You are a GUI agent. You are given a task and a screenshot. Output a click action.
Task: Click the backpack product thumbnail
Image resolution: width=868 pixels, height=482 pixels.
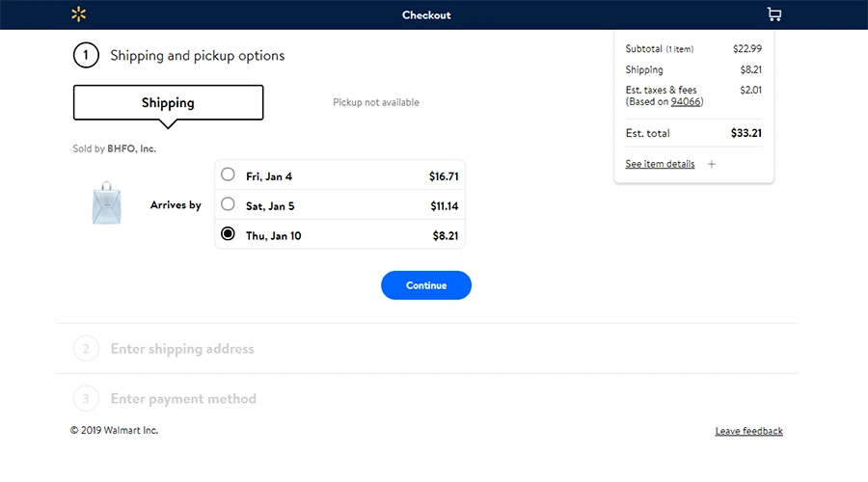106,205
